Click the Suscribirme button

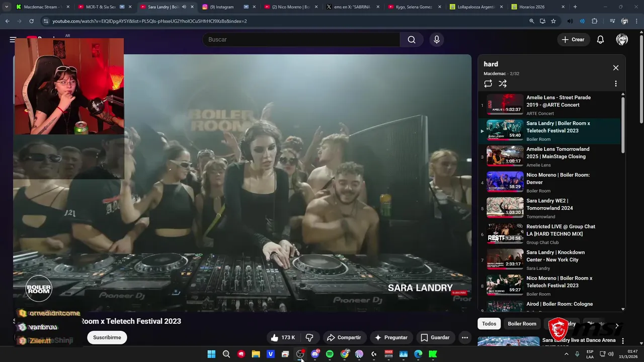pos(107,337)
